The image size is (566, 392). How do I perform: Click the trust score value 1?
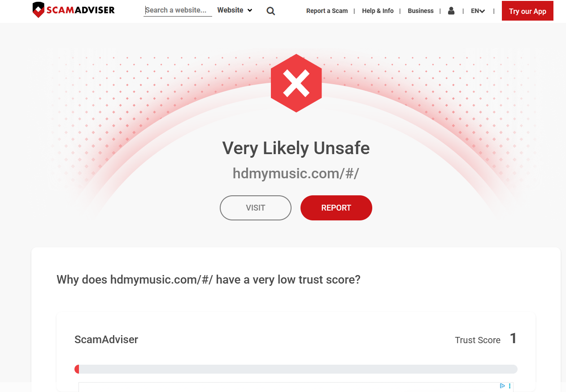tap(514, 339)
